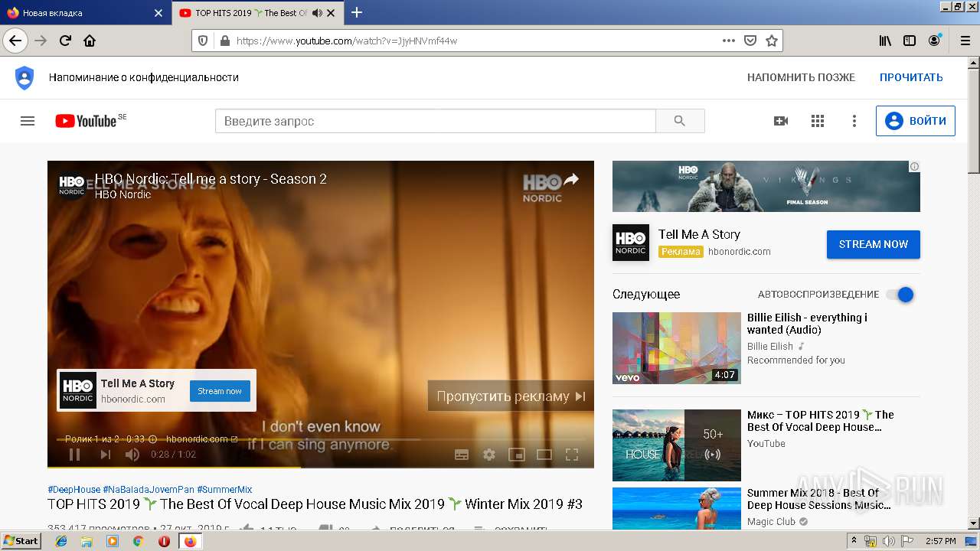Toggle Автовоспроизведение autoplay switch

[900, 295]
